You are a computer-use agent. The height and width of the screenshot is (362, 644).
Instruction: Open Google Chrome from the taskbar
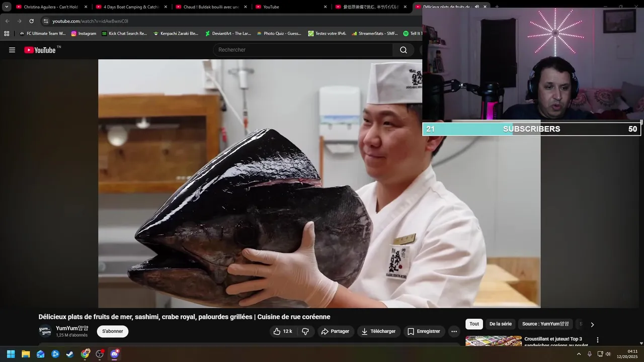85,354
